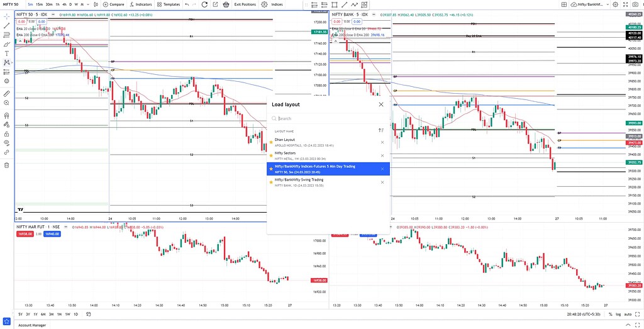
Task: Delete the Nifty/BankNifty Swing Trading layout
Action: pos(382,182)
